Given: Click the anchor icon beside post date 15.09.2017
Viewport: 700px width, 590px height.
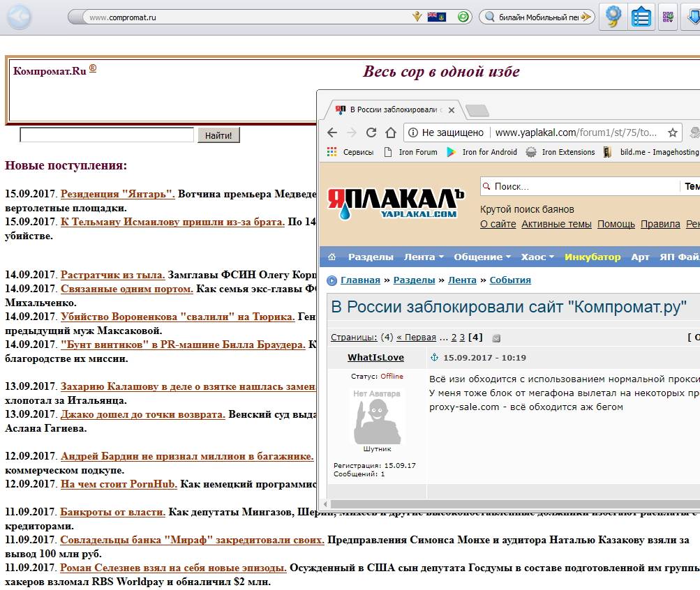Looking at the screenshot, I should click(x=434, y=357).
